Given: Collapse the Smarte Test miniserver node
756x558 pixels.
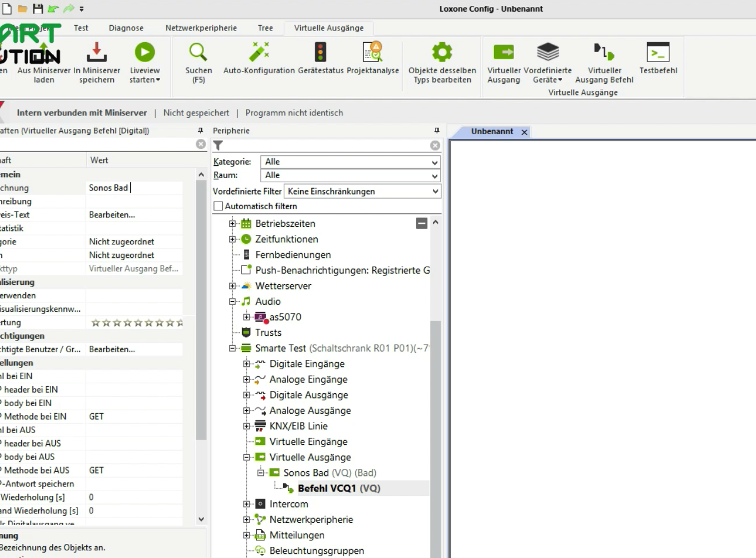Looking at the screenshot, I should coord(233,348).
